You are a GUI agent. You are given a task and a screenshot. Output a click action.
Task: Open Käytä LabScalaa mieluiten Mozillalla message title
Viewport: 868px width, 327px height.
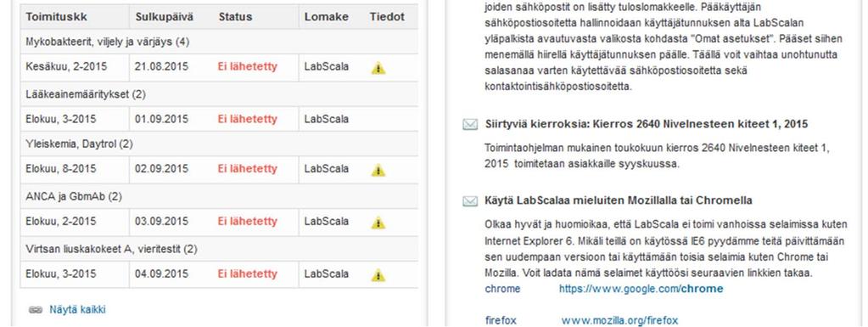click(619, 200)
